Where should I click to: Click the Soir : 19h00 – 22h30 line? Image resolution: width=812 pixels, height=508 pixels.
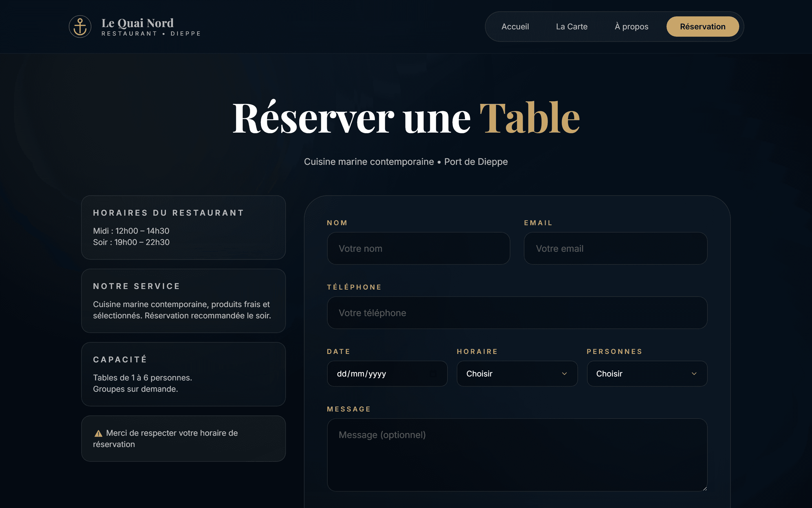pos(131,242)
